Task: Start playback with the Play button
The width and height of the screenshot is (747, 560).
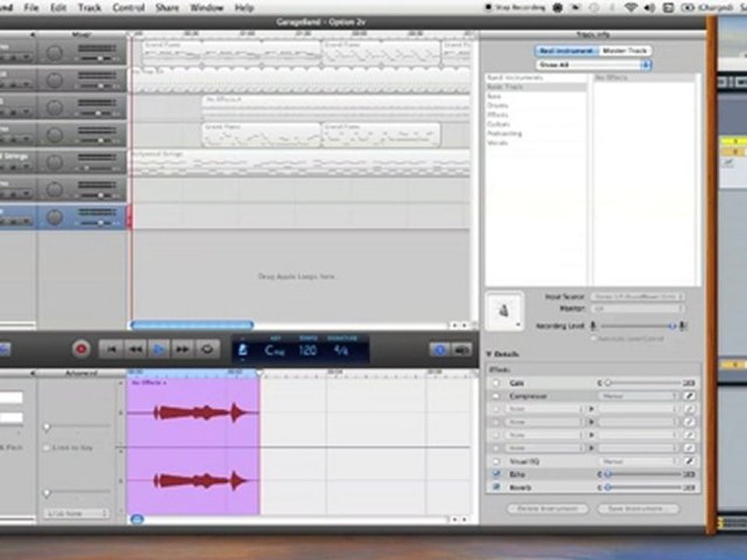Action: pyautogui.click(x=159, y=349)
